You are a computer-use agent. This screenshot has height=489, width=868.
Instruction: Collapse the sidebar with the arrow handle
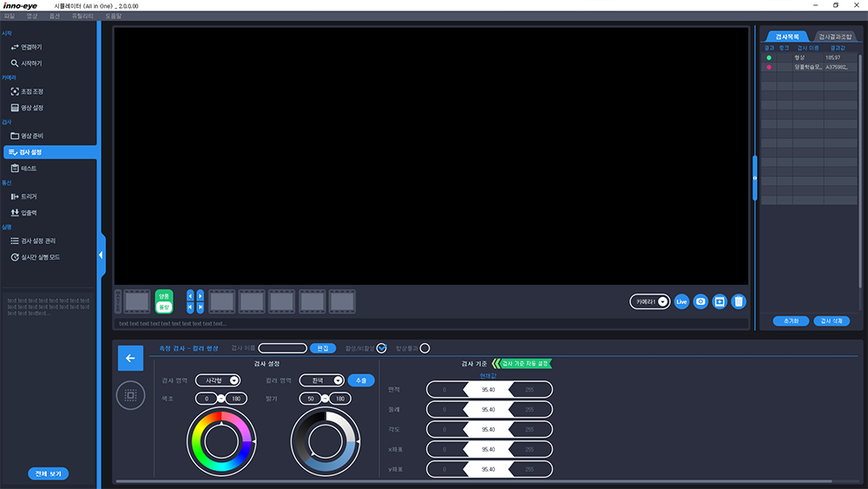coord(102,255)
